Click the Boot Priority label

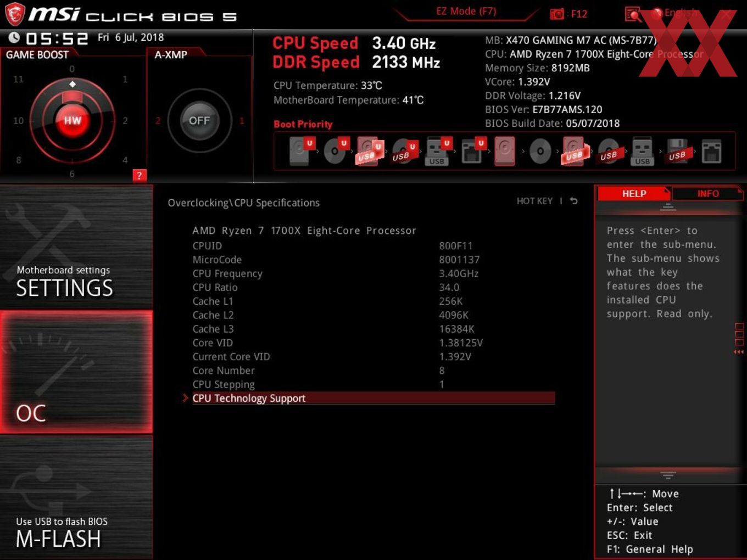303,124
